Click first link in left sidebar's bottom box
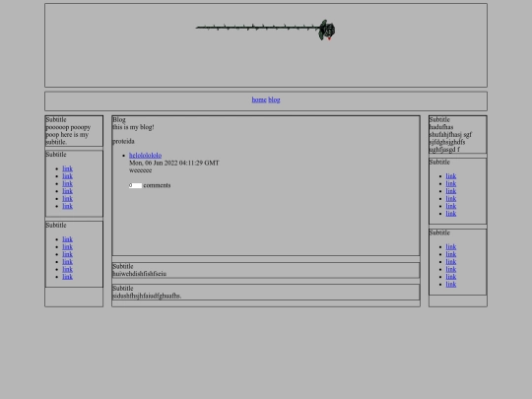 pos(68,239)
